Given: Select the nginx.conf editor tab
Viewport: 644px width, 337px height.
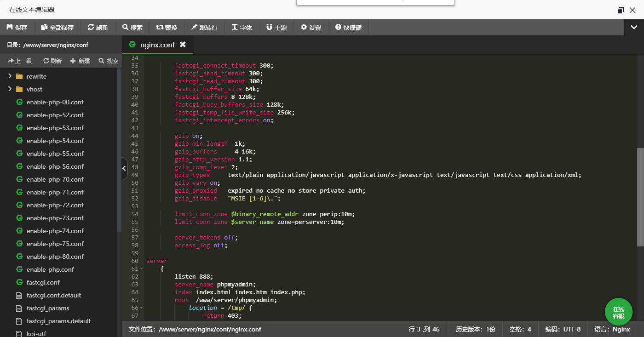Looking at the screenshot, I should click(x=157, y=45).
